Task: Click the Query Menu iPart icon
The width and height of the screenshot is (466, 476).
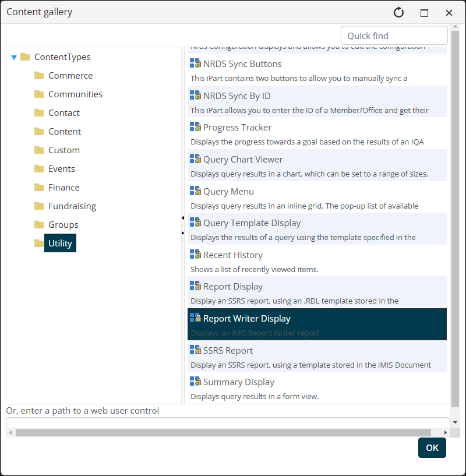Action: 194,191
